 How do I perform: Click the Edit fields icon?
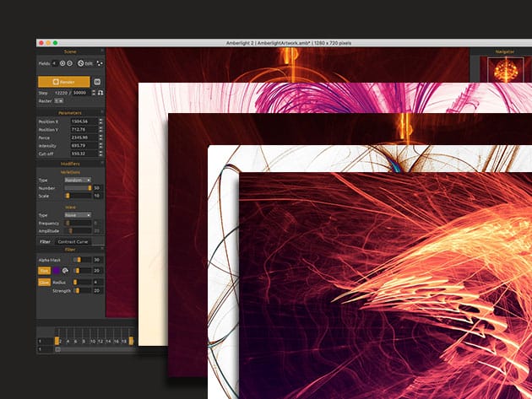tap(81, 63)
